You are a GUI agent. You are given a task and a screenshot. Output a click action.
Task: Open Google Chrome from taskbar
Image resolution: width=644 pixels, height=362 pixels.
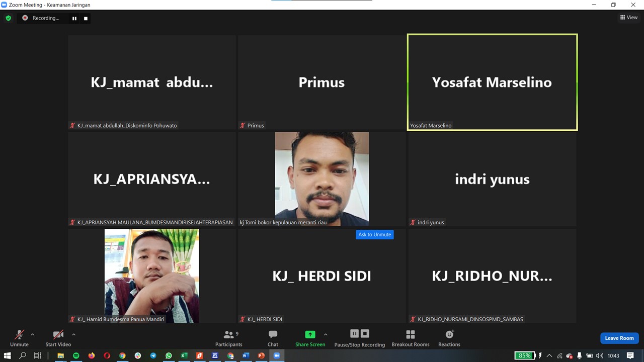pos(122,355)
